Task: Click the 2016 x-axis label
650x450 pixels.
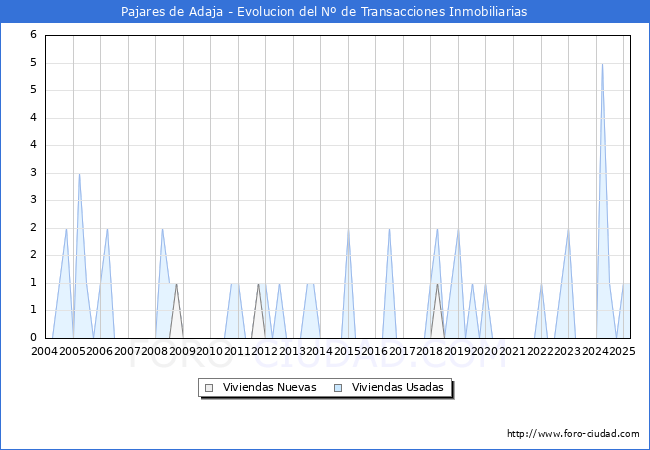Action: coord(375,351)
